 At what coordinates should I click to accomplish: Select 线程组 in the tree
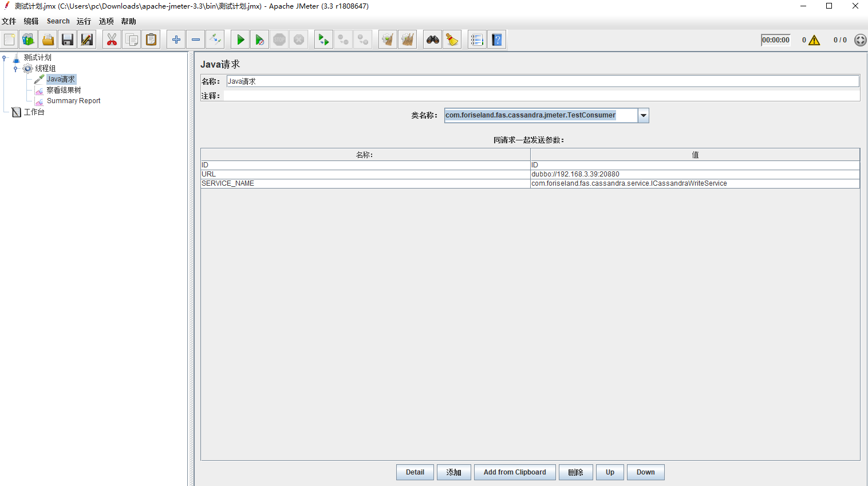[45, 68]
